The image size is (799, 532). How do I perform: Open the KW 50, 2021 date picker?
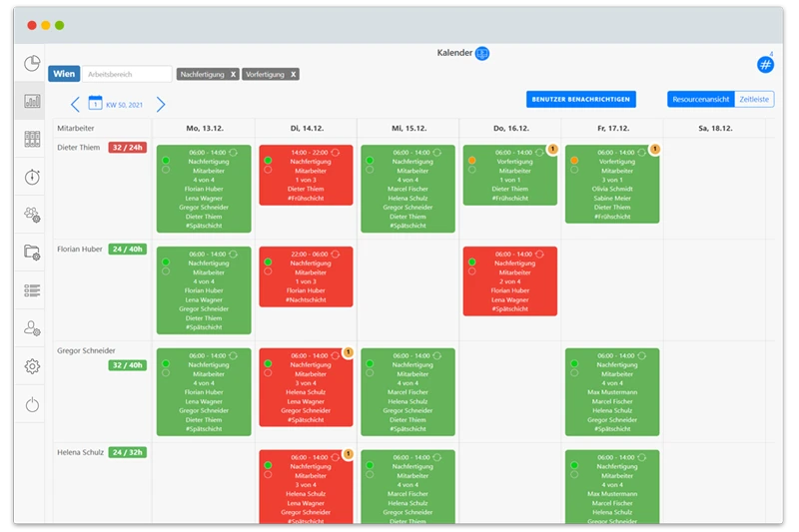[116, 104]
